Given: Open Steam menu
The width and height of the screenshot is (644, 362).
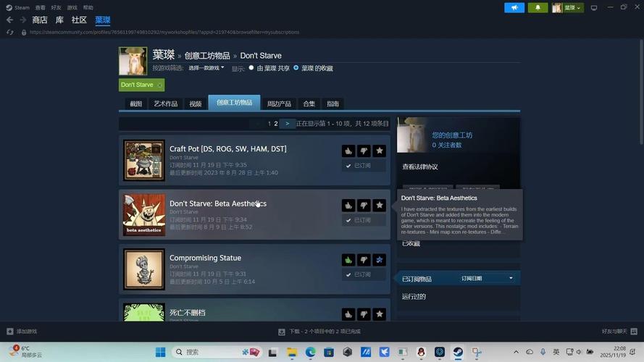Looking at the screenshot, I should tap(17, 7).
